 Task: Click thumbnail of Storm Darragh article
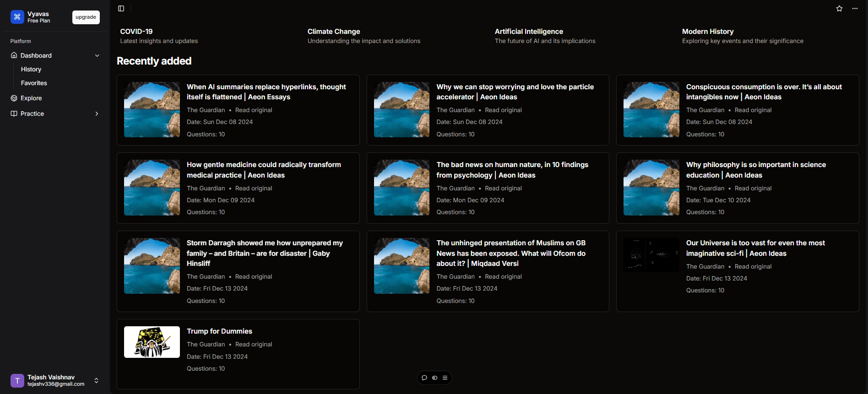152,266
